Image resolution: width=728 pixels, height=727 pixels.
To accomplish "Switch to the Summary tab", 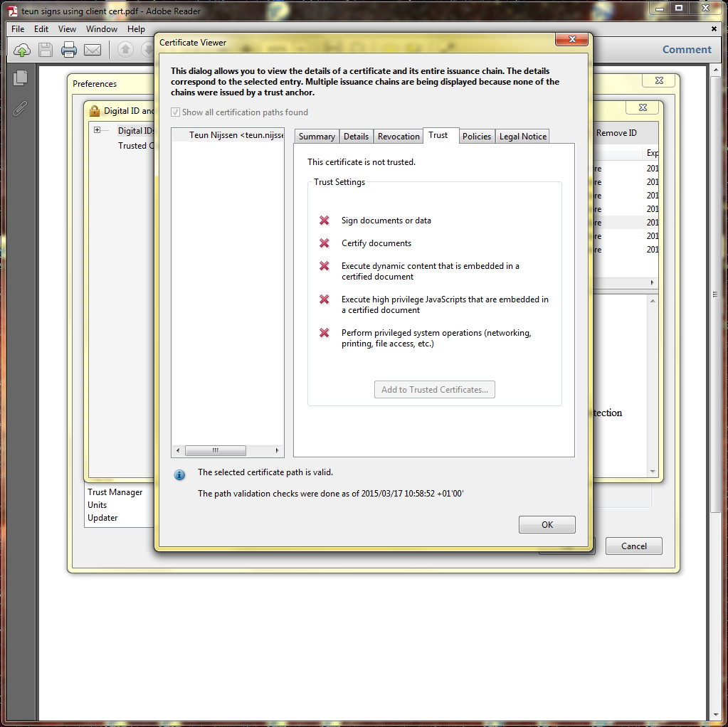I will pos(317,137).
